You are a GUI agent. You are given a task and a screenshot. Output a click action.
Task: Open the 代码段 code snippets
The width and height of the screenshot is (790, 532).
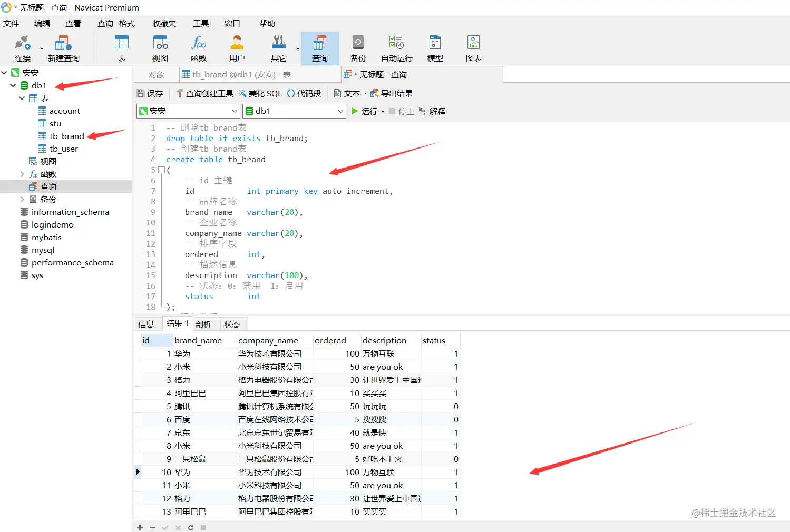[x=304, y=93]
